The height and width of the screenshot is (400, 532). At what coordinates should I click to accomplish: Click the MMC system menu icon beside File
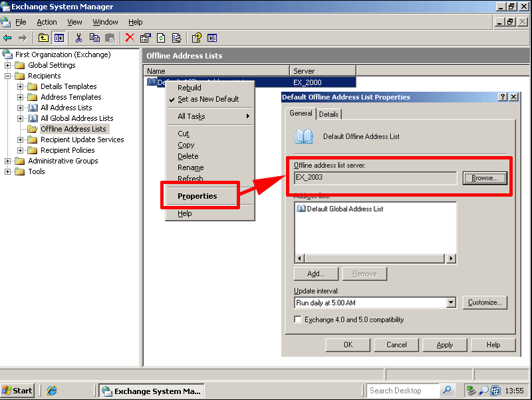(x=6, y=22)
